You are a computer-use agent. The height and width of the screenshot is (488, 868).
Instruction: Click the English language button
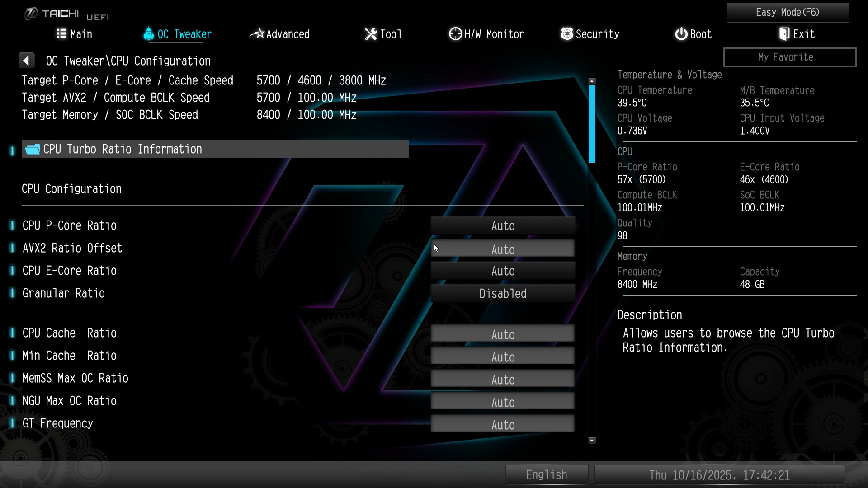(x=546, y=475)
